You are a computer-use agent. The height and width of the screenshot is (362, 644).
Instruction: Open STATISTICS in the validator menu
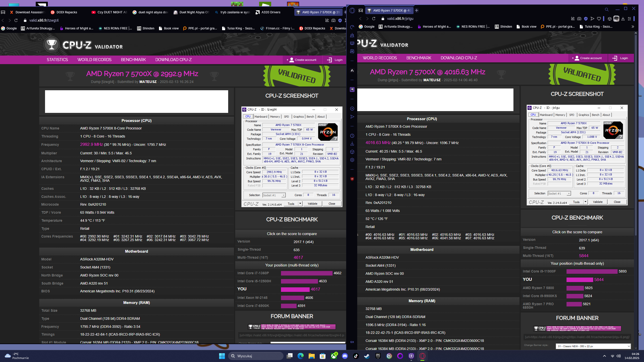(57, 60)
